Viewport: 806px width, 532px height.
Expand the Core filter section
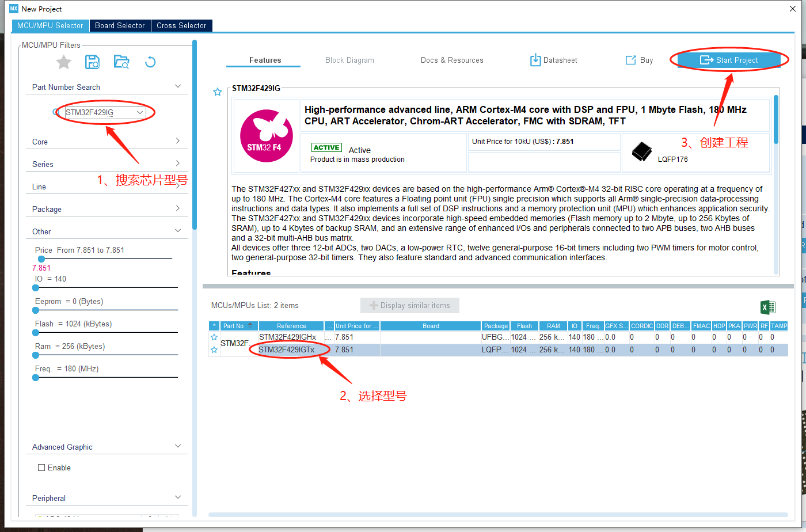coord(178,141)
